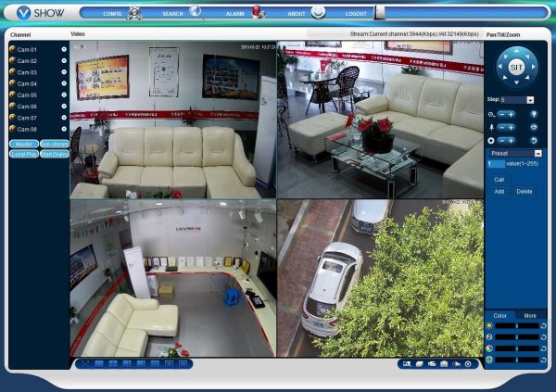Take a snapshot with the camera icon
This screenshot has width=556, height=392.
[444, 364]
